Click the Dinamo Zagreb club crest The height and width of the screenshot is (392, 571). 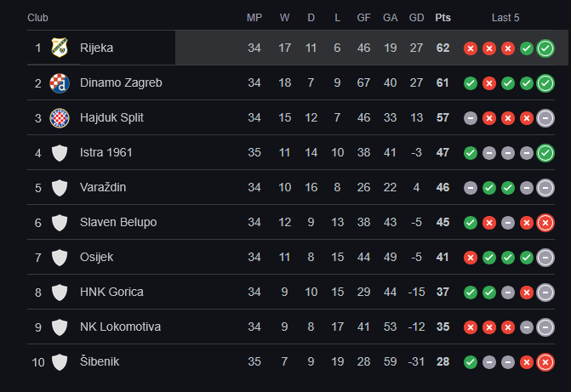point(59,82)
